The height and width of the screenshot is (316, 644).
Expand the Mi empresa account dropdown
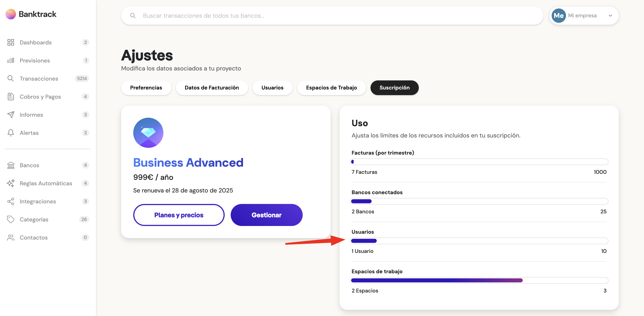pyautogui.click(x=584, y=15)
